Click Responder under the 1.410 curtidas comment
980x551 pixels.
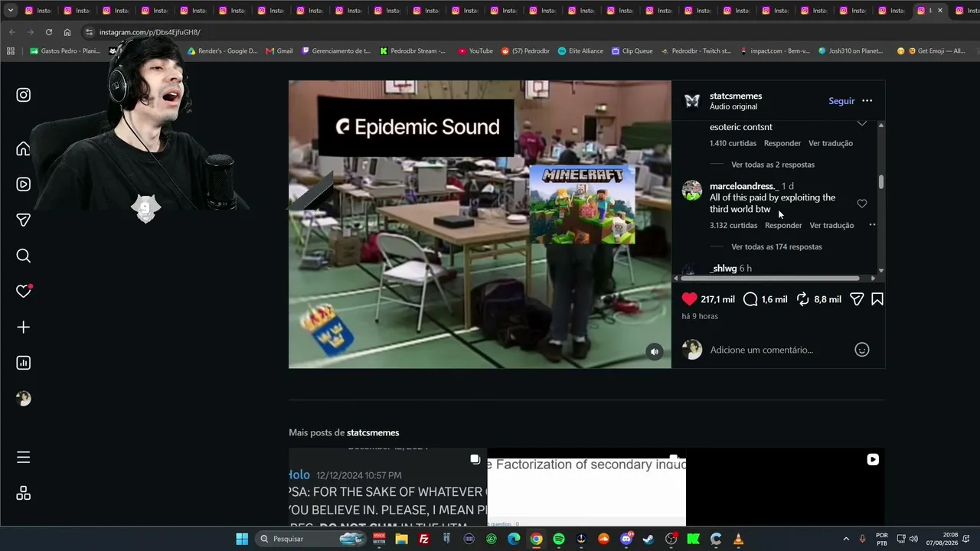782,143
